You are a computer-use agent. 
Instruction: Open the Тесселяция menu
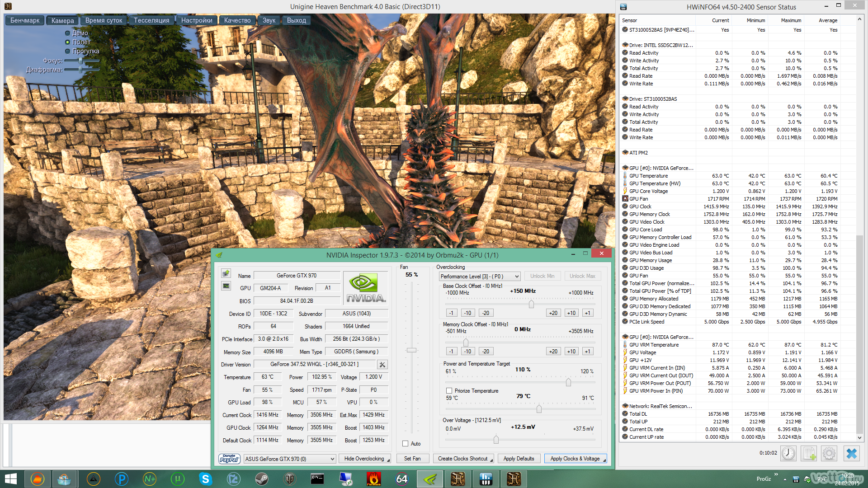(151, 20)
